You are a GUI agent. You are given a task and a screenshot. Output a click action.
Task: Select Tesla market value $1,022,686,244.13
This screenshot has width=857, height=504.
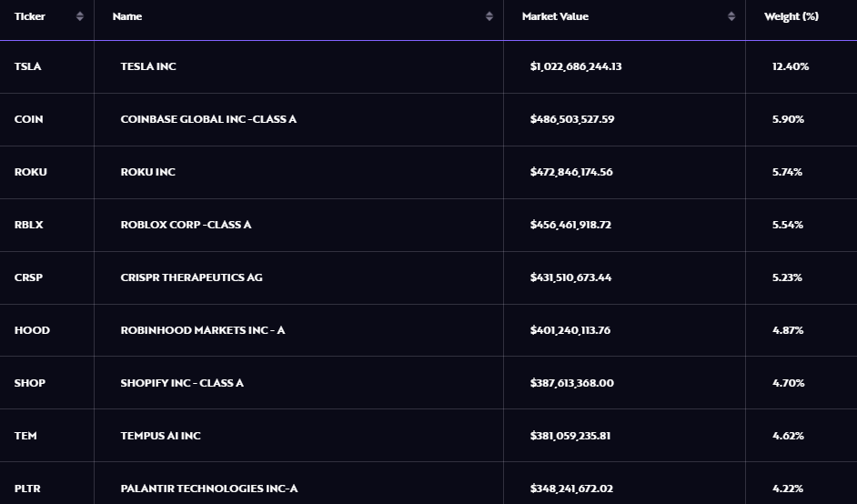576,66
